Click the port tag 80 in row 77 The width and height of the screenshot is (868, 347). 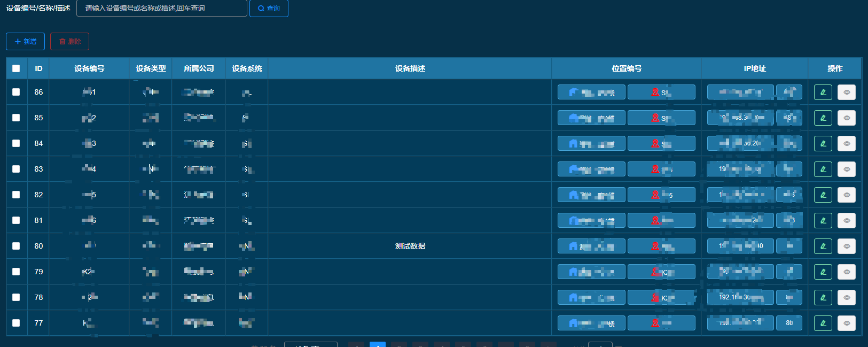pyautogui.click(x=789, y=323)
